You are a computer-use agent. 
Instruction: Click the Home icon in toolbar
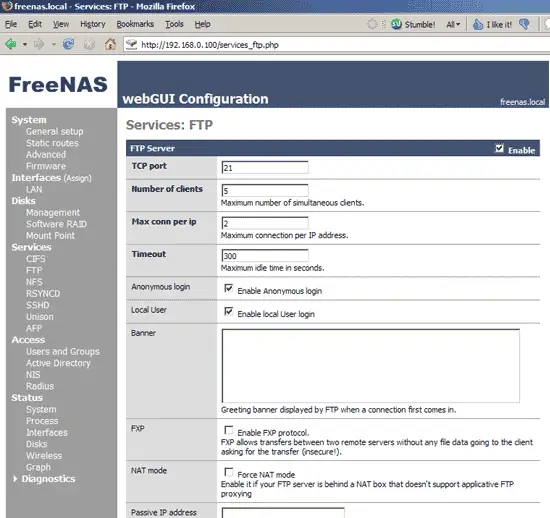point(110,44)
